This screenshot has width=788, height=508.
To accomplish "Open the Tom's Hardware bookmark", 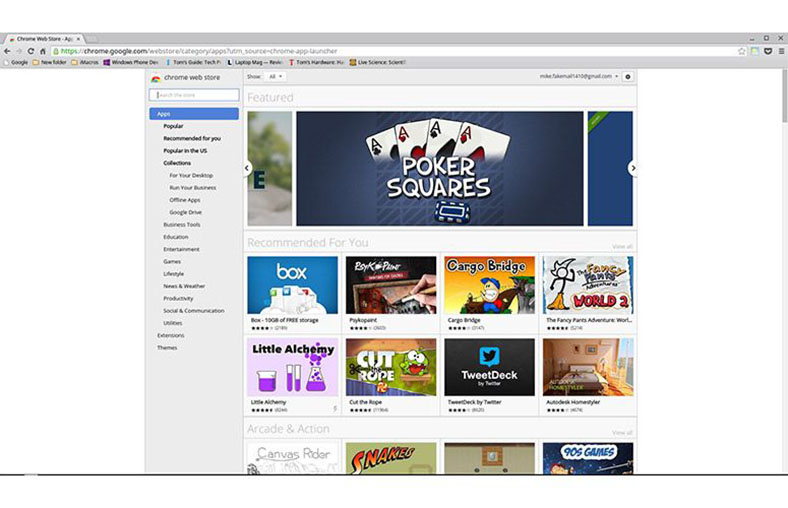I will (317, 62).
